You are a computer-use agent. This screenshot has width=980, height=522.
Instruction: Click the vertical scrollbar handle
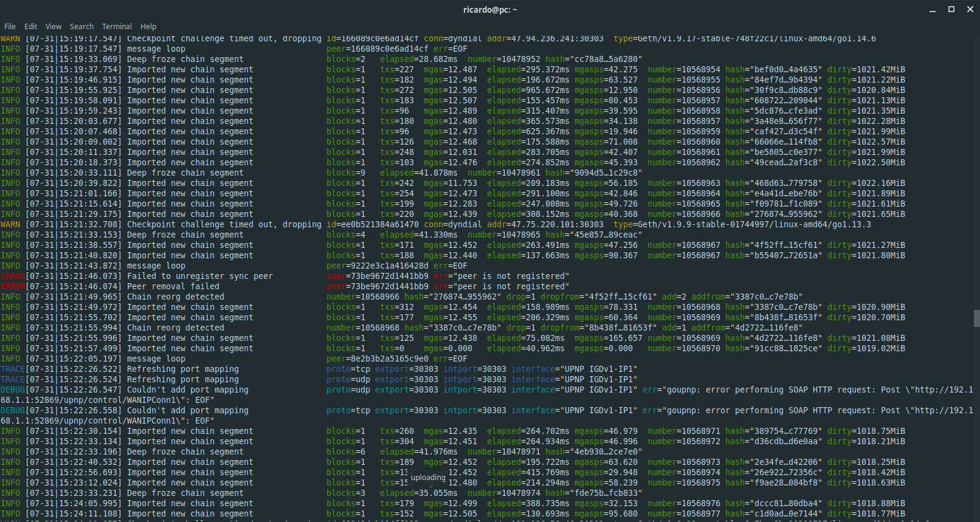[x=976, y=318]
